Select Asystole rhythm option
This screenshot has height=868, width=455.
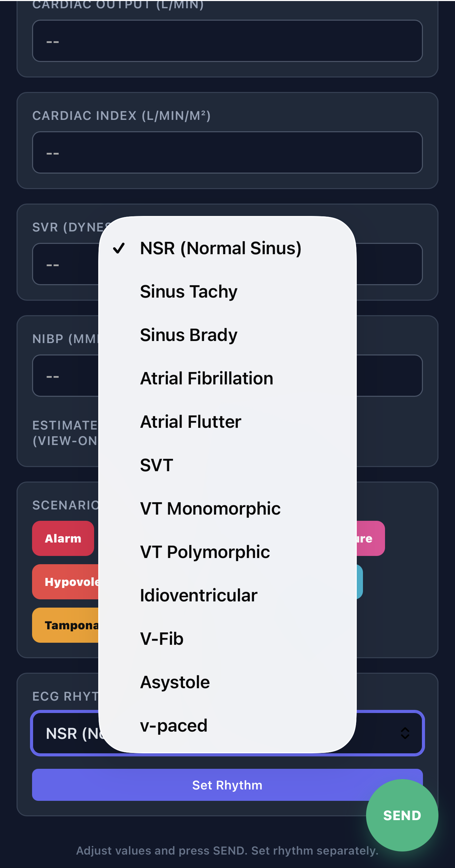coord(175,682)
